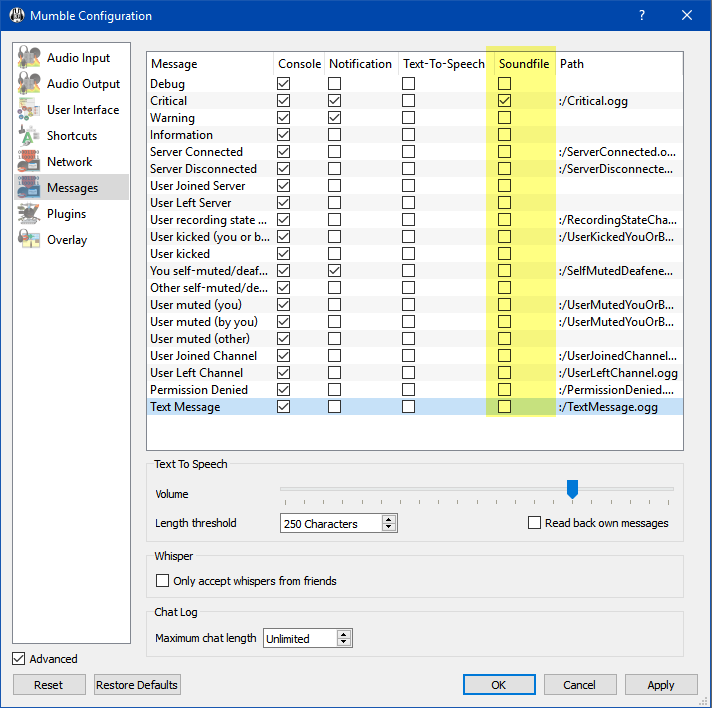Enable Only accept whispers from friends
Screen dimensions: 712x708
162,580
